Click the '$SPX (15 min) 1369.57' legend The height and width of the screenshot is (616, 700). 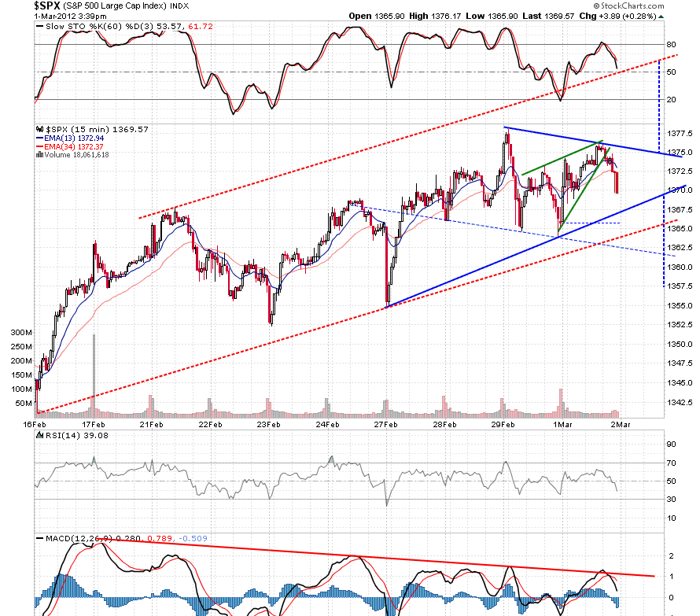pos(97,130)
